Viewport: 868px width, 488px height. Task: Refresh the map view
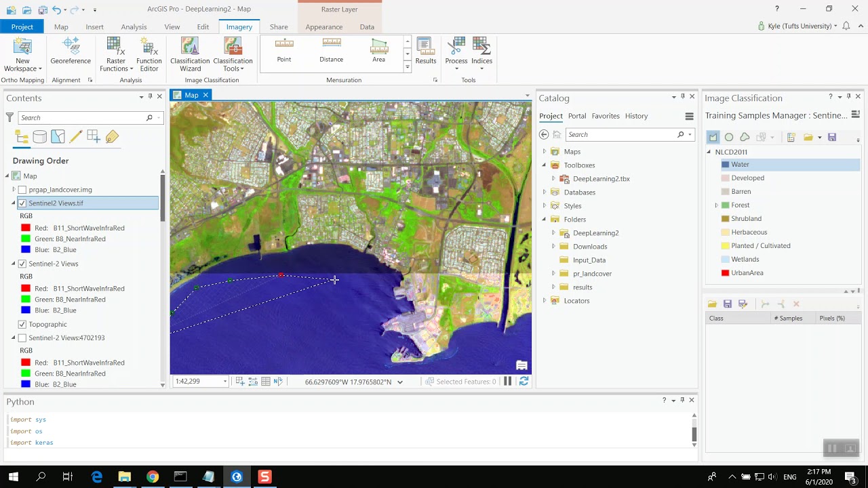[524, 382]
